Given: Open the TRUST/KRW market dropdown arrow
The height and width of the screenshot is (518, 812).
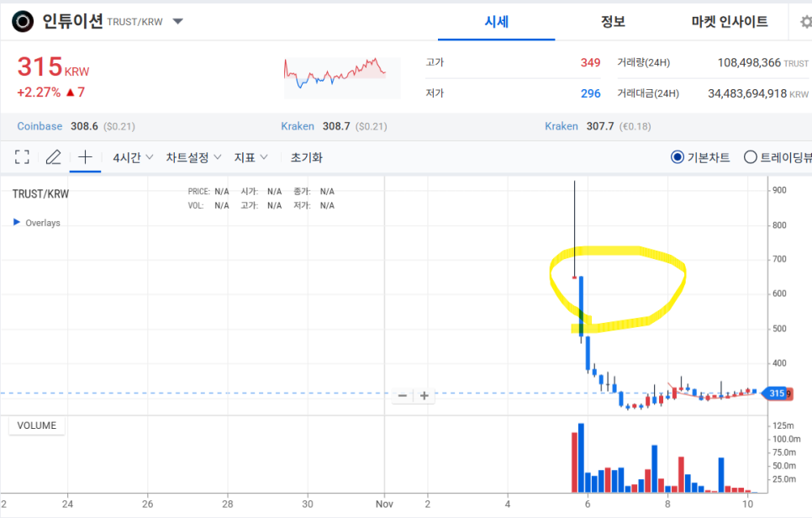Looking at the screenshot, I should coord(177,22).
